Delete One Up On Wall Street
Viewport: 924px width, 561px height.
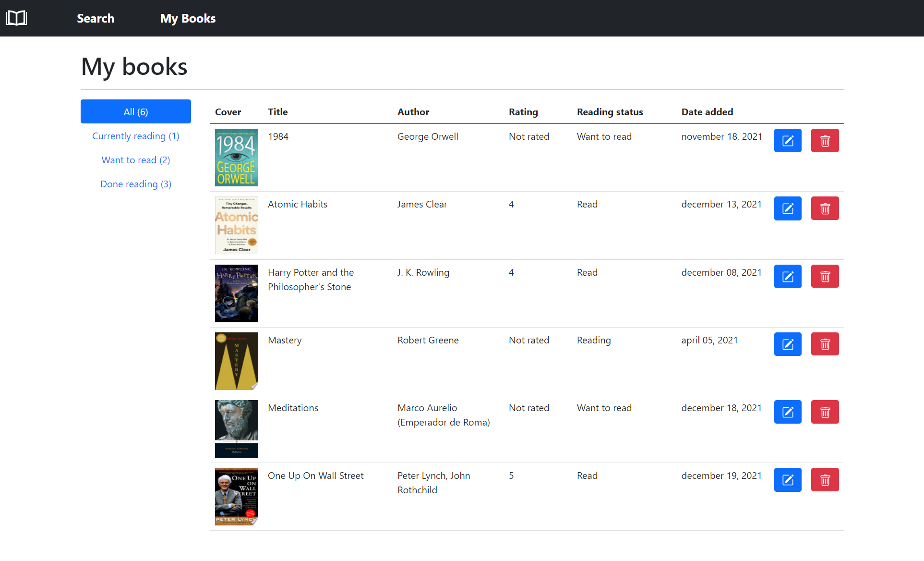pos(825,479)
